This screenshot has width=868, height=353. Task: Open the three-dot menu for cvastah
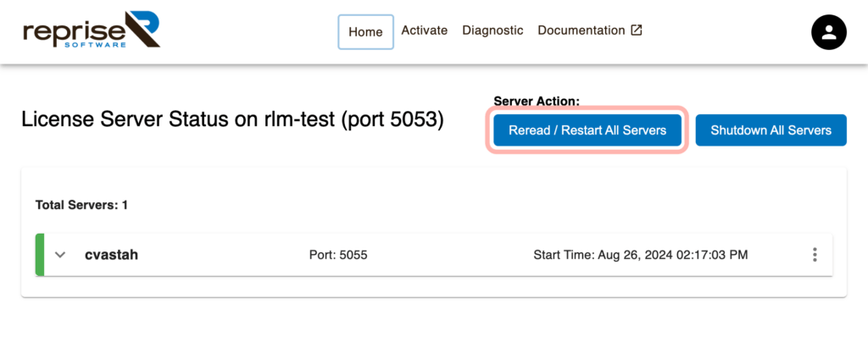(x=815, y=255)
